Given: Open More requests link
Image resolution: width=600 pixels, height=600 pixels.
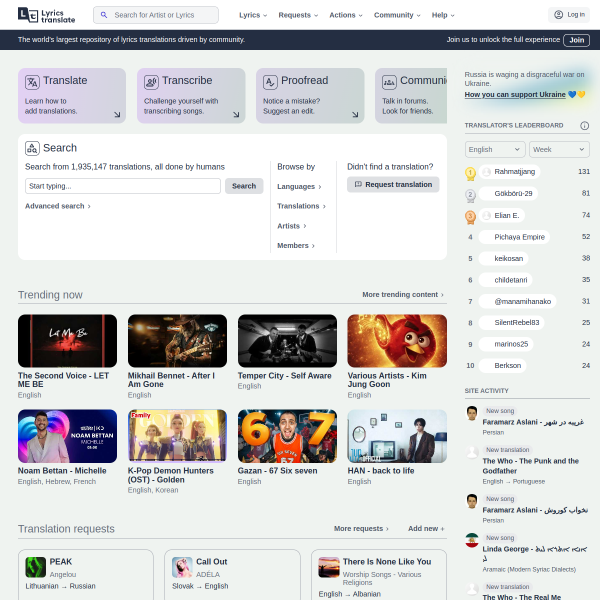Looking at the screenshot, I should pyautogui.click(x=361, y=528).
